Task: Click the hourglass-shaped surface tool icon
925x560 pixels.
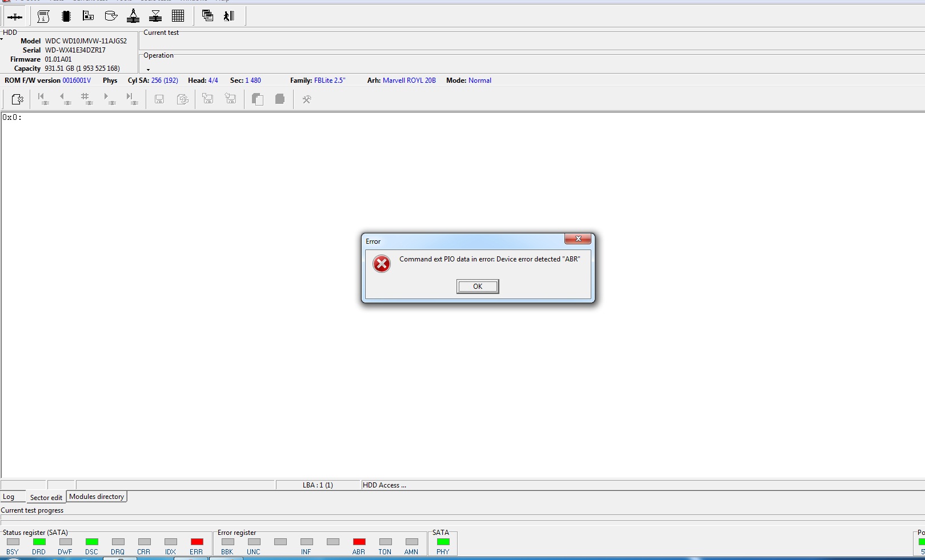Action: [155, 17]
